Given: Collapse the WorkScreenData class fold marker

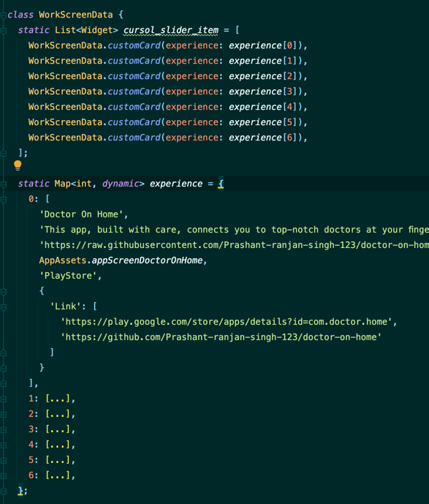Looking at the screenshot, I should [3, 15].
